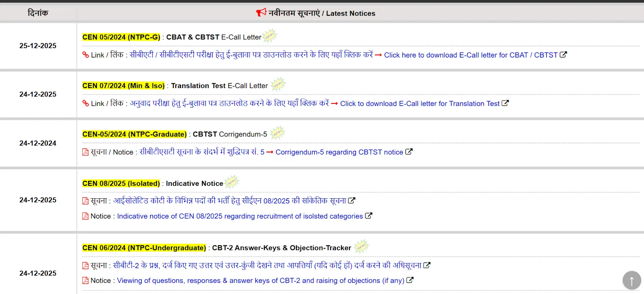644x294 pixels.
Task: Click the CBAT & CBTST E-Call Letter title
Action: click(214, 37)
